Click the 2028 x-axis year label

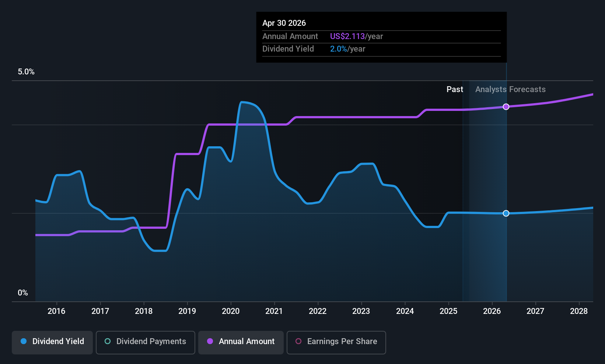tap(579, 311)
